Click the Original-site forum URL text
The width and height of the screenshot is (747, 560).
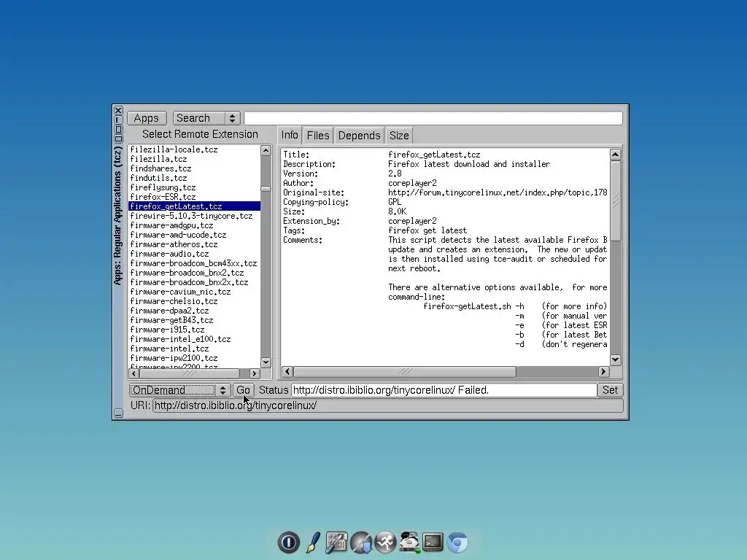[x=498, y=192]
